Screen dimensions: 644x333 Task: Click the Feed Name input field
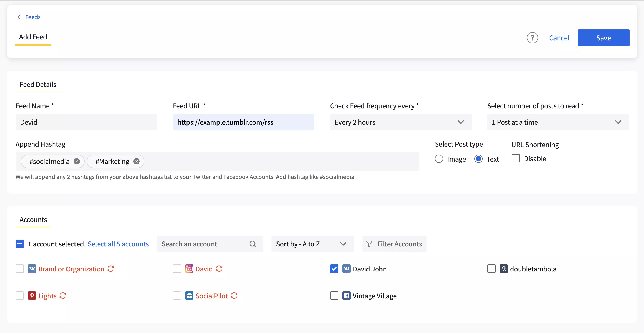pyautogui.click(x=86, y=122)
